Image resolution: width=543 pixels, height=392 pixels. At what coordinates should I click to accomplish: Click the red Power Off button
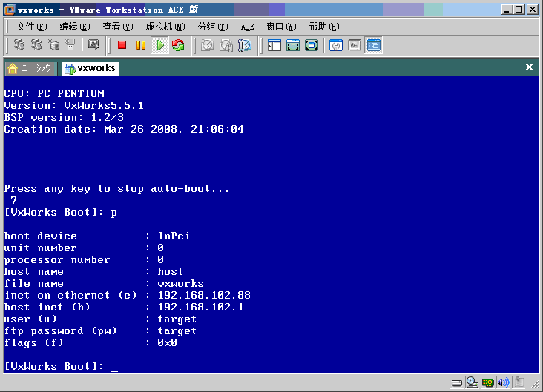[122, 45]
